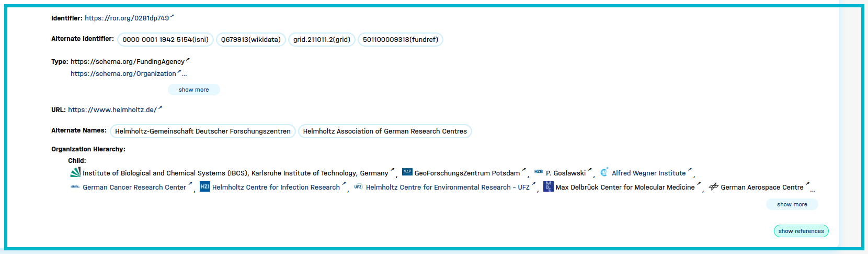Click the HZI logo icon
Screen dimensions: 868x254
(x=205, y=186)
